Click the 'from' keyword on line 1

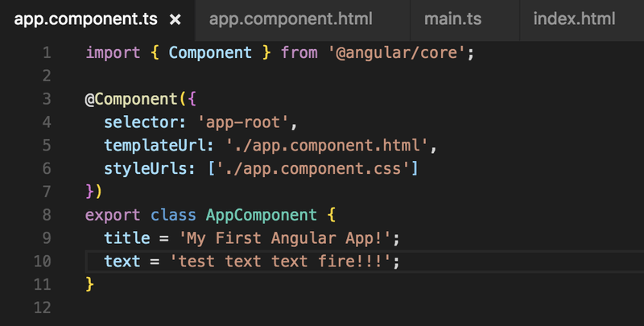click(x=299, y=53)
